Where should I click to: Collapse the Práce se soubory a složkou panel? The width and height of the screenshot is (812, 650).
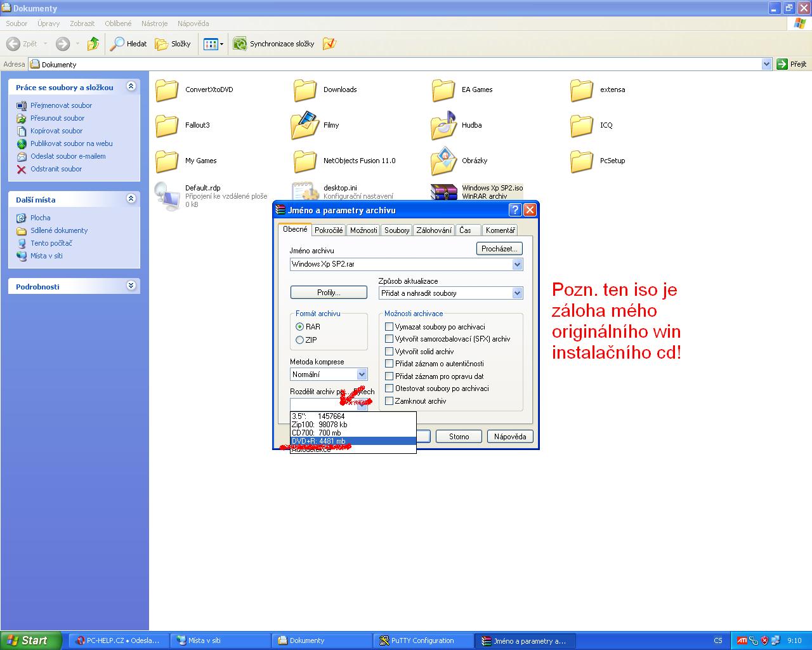[131, 87]
